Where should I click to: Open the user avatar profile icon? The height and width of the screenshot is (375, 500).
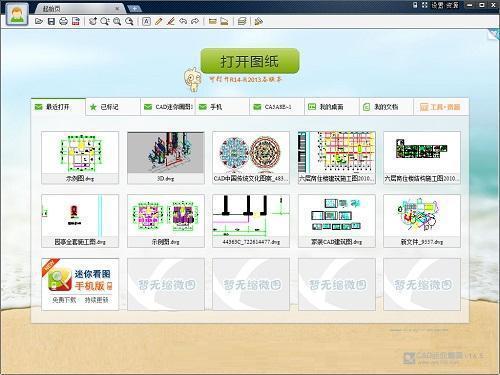17,14
